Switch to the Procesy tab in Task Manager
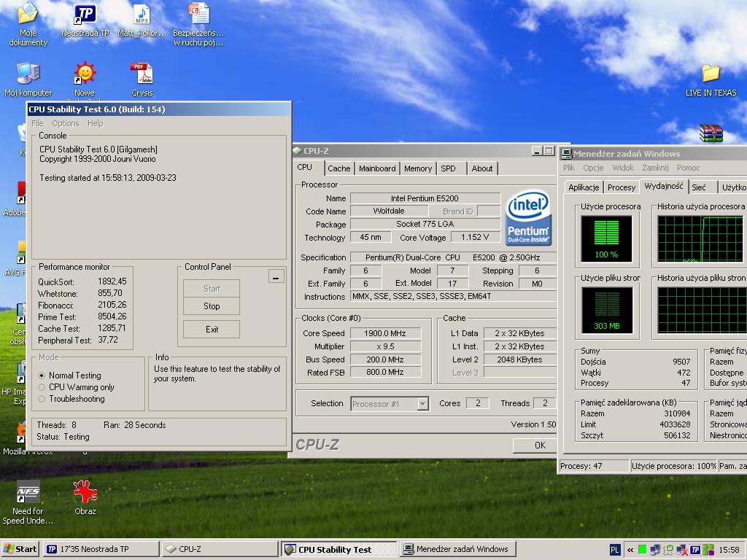 coord(621,187)
